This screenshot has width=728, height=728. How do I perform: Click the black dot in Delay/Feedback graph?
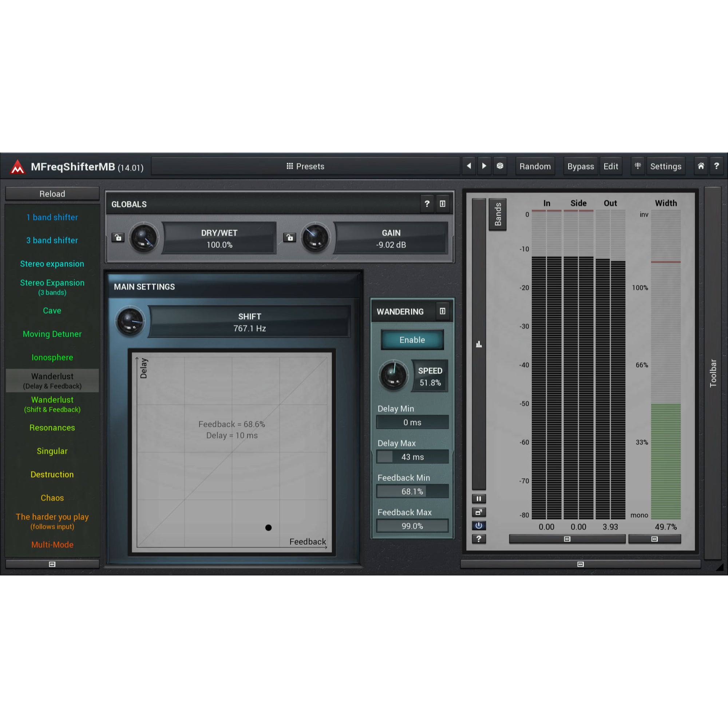click(x=268, y=527)
